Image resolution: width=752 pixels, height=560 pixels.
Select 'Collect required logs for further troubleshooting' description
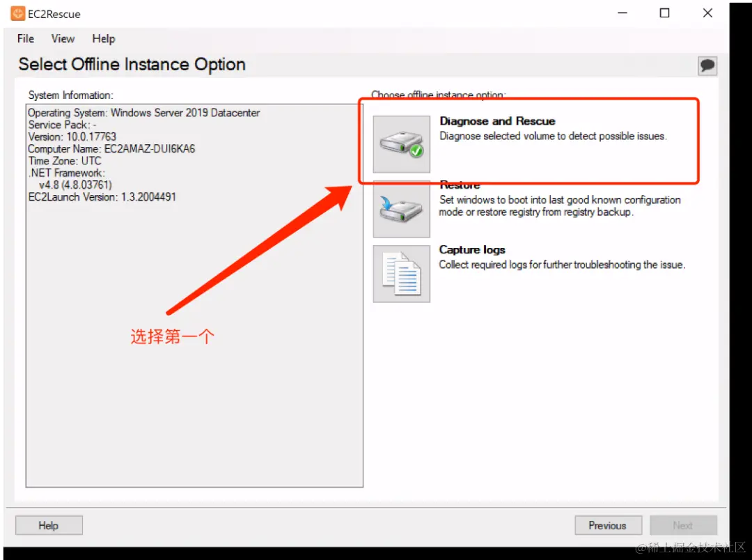562,265
